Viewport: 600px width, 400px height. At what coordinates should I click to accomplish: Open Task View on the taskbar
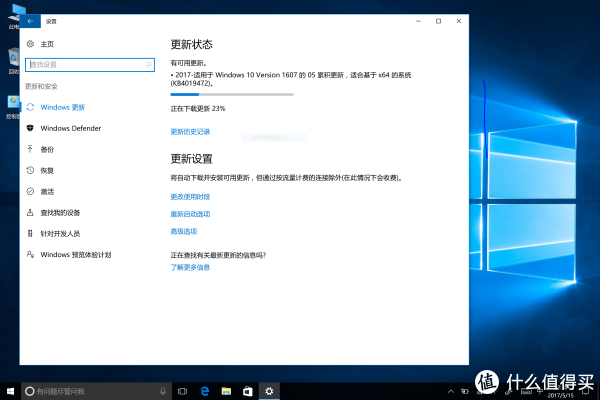[183, 391]
